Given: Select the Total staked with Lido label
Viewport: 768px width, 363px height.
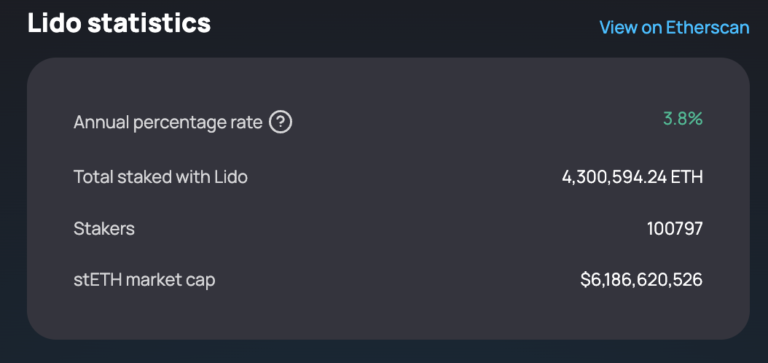Looking at the screenshot, I should 161,176.
